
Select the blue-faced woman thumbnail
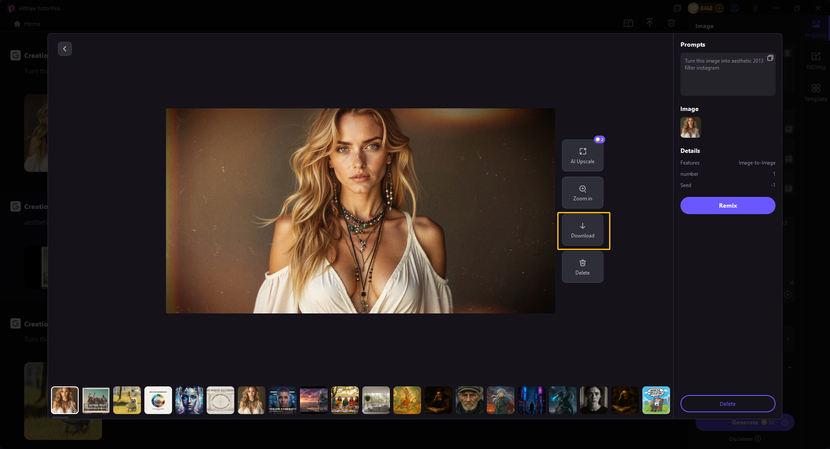189,400
